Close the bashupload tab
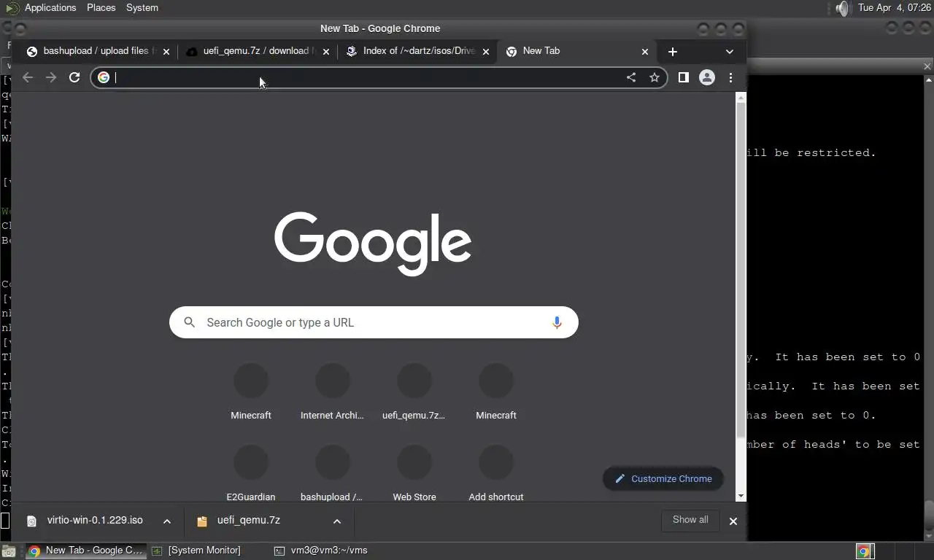The image size is (934, 560). (166, 52)
